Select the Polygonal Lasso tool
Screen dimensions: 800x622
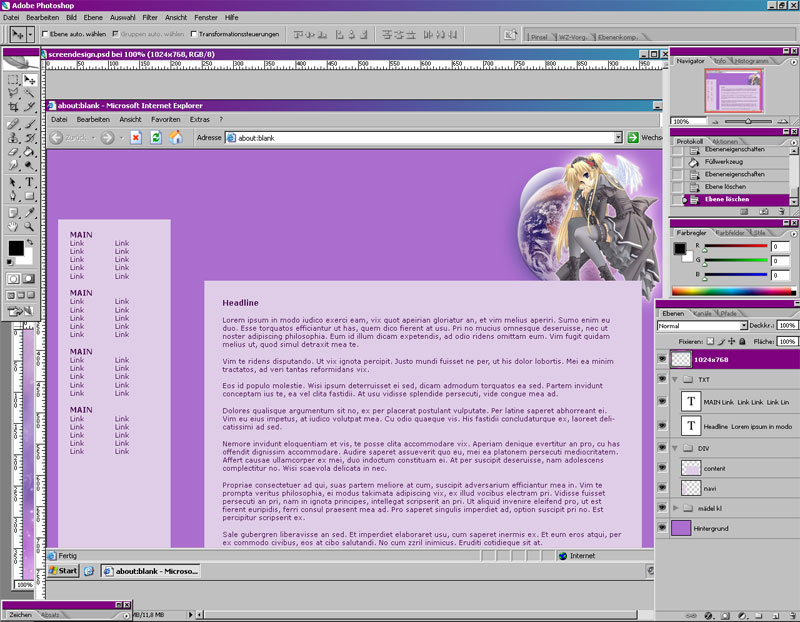(x=13, y=93)
